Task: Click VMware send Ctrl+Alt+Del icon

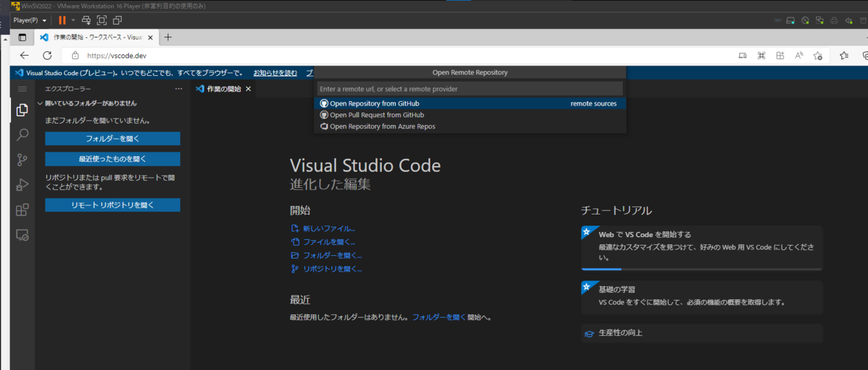Action: point(86,20)
